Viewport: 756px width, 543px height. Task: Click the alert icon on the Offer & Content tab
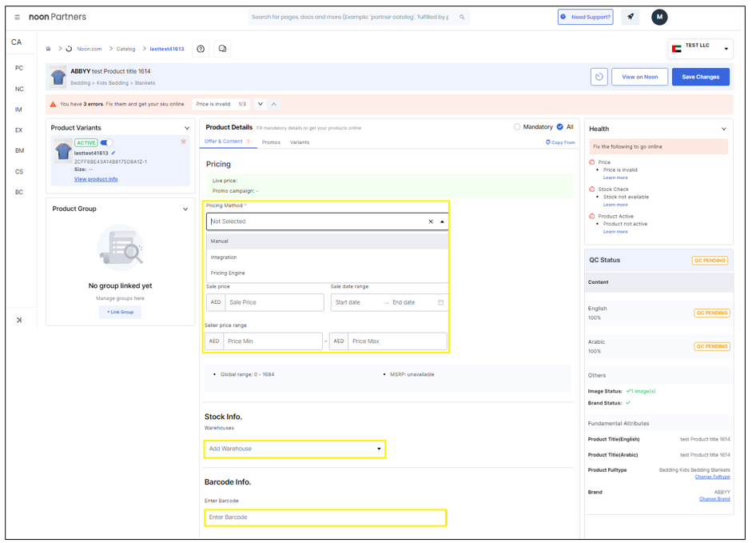pyautogui.click(x=249, y=142)
